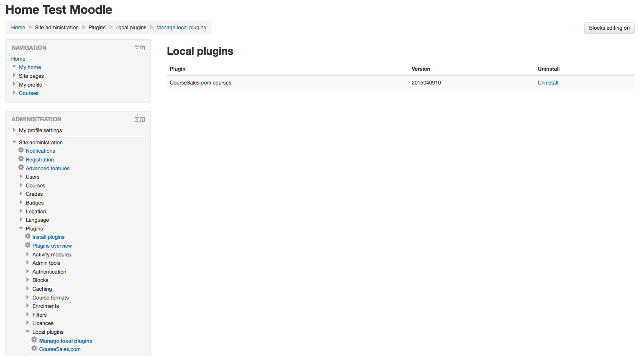
Task: Open the Authentication plugins node
Action: click(x=49, y=271)
